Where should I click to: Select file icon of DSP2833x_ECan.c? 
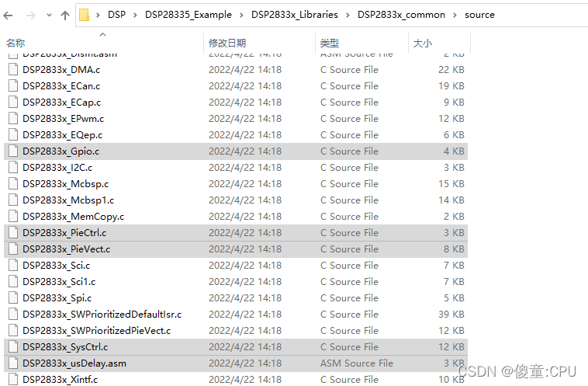[x=13, y=86]
